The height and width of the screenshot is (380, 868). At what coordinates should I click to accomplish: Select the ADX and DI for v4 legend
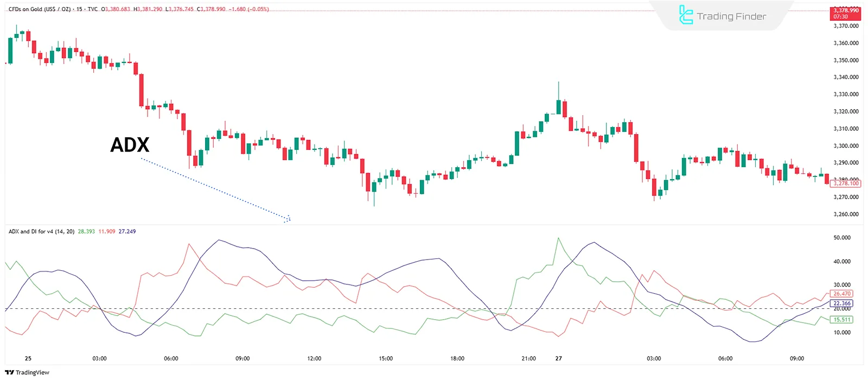(x=41, y=232)
